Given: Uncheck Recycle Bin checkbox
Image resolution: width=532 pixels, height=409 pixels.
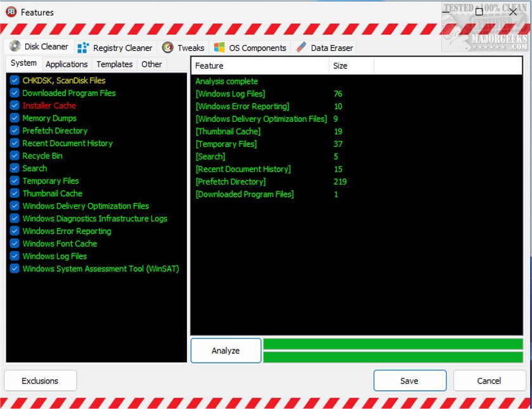Looking at the screenshot, I should pos(15,155).
